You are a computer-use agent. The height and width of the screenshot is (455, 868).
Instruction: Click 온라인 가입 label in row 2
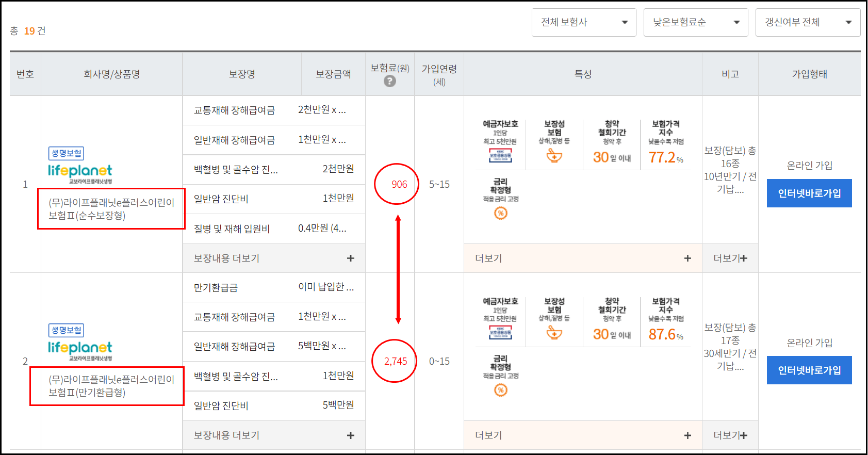(809, 343)
